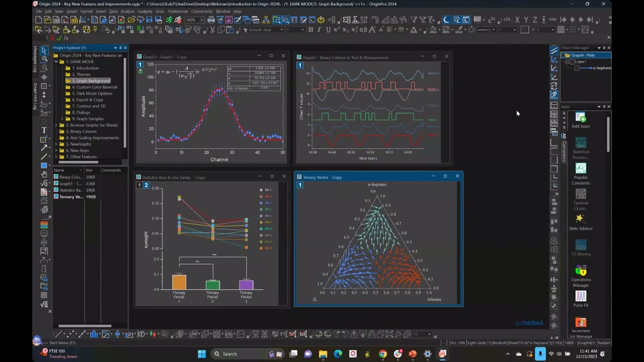This screenshot has width=644, height=362.
Task: Launch the Stats Advisor app
Action: point(581,222)
